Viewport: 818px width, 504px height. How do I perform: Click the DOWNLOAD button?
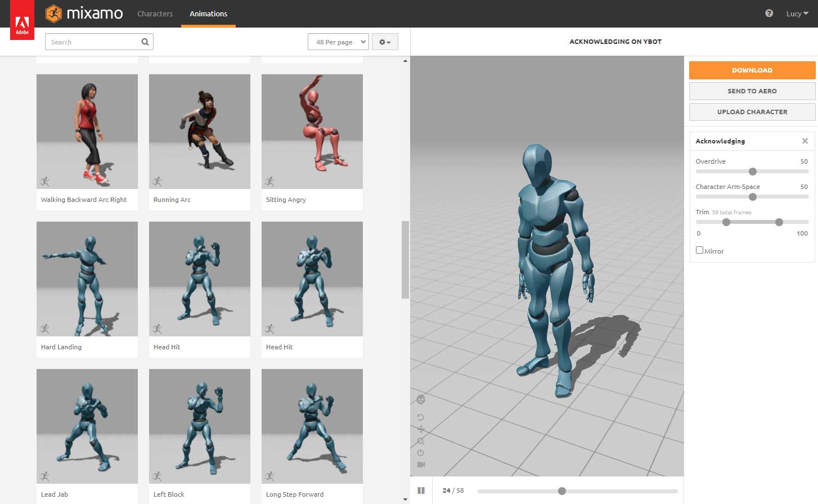click(752, 70)
